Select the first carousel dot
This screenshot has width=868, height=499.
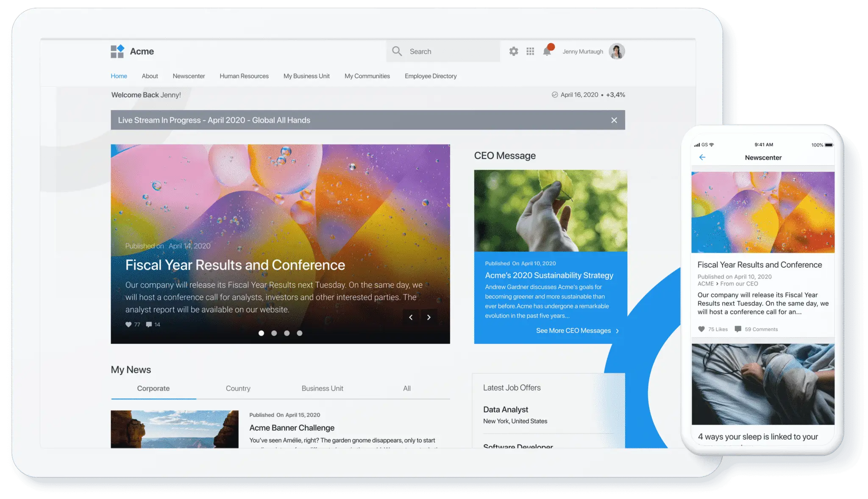pos(262,333)
